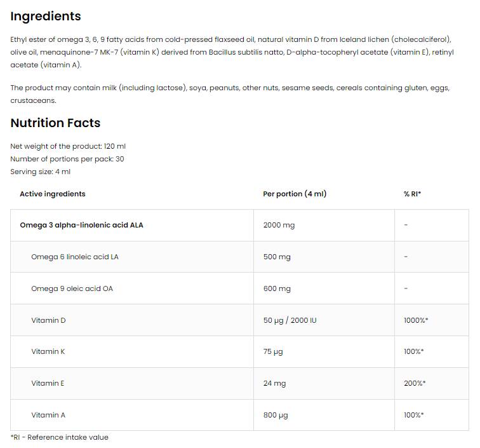Viewport: 480px width, 448px height.
Task: Click the Nutrition Facts heading
Action: (x=55, y=123)
